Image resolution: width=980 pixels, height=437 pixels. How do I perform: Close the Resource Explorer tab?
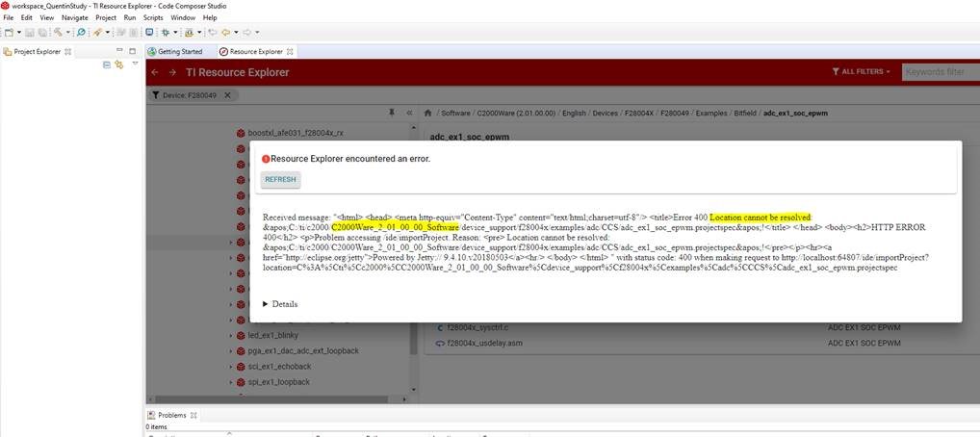click(x=290, y=52)
